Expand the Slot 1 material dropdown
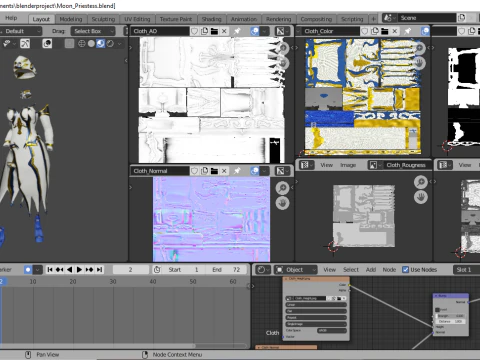 [x=466, y=270]
